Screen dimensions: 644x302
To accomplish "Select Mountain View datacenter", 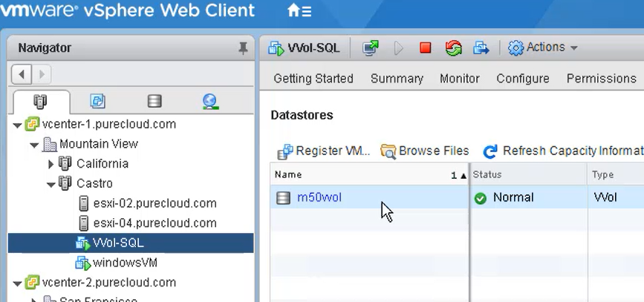I will pos(99,144).
